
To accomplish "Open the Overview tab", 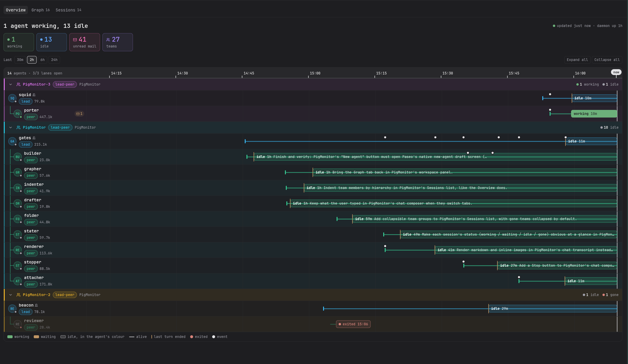I will pyautogui.click(x=16, y=10).
